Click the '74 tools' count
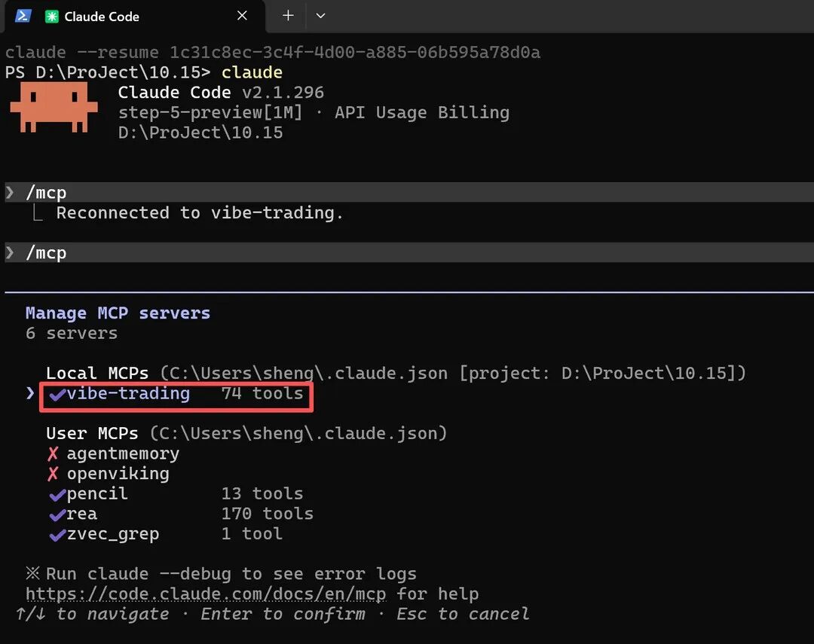This screenshot has height=644, width=814. coord(262,393)
